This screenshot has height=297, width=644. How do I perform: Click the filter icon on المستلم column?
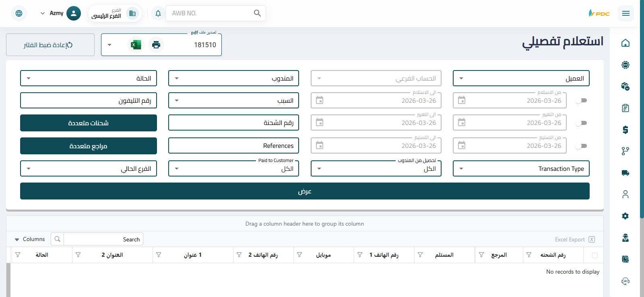coord(420,255)
